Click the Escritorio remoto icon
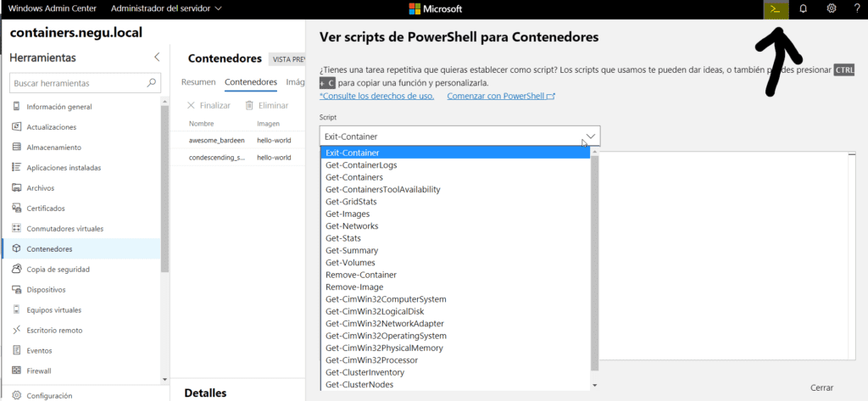The image size is (868, 401). (x=16, y=330)
